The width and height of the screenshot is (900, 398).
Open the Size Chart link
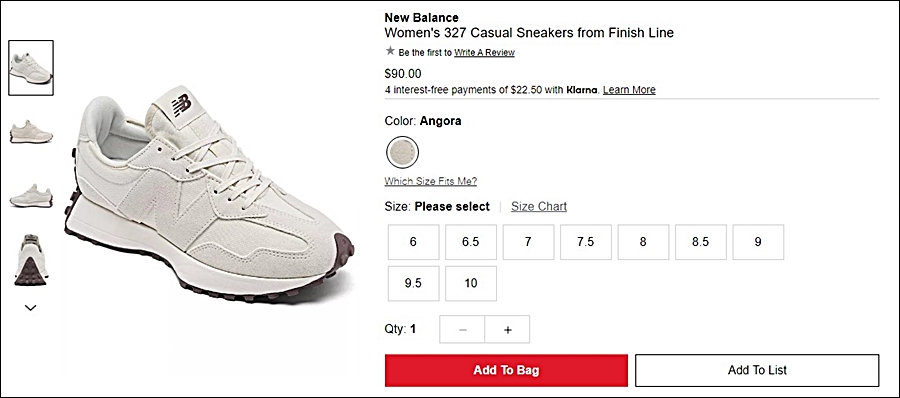click(539, 206)
